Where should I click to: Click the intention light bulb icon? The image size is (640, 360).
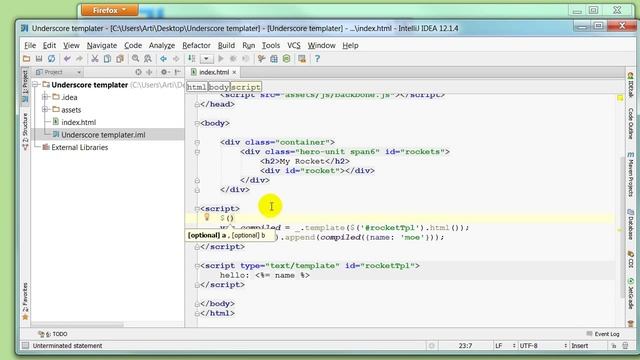pos(207,218)
